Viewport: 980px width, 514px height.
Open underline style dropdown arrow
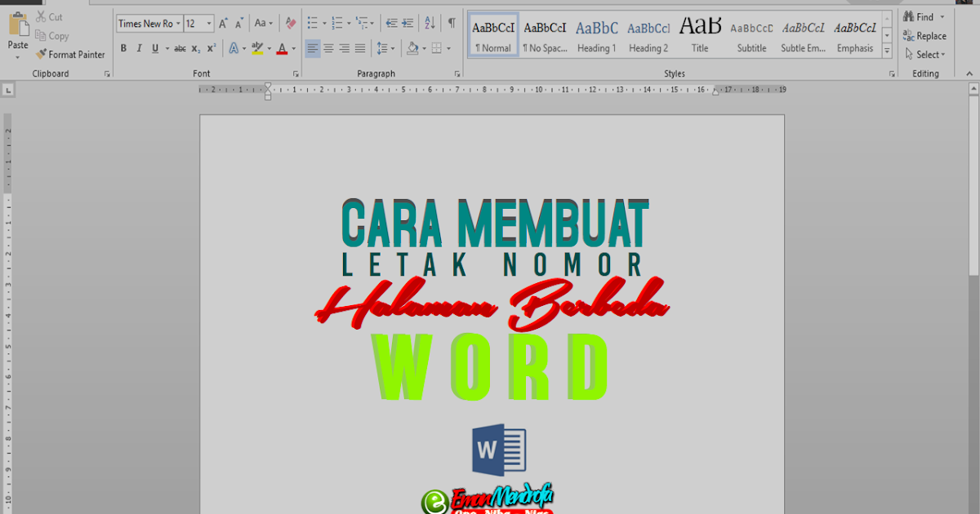(167, 49)
